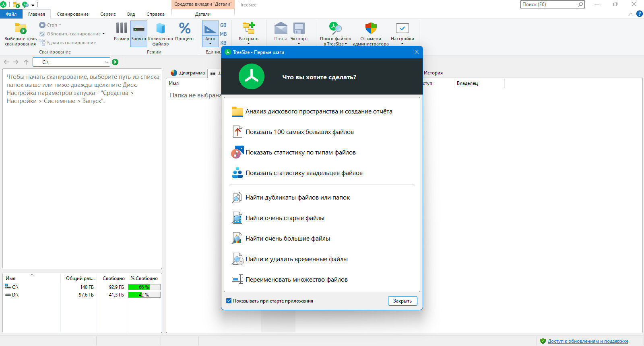Toggle the 'Занято' allocated size mode

pos(138,29)
